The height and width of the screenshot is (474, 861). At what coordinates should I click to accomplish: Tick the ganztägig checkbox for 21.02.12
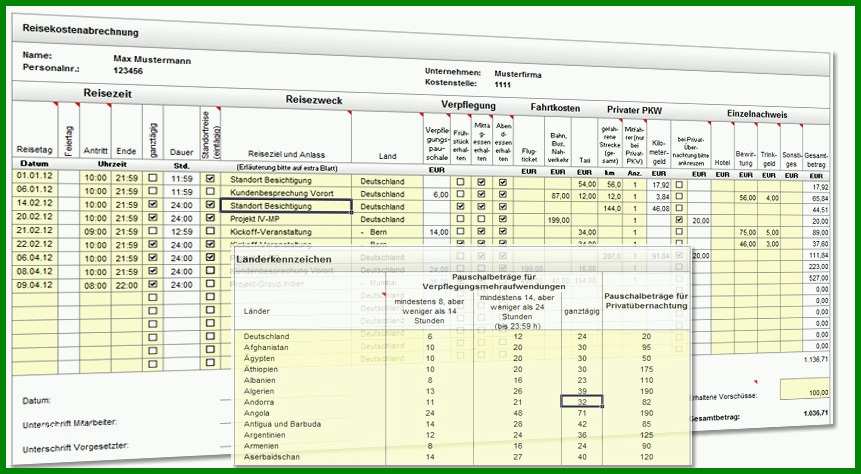153,231
